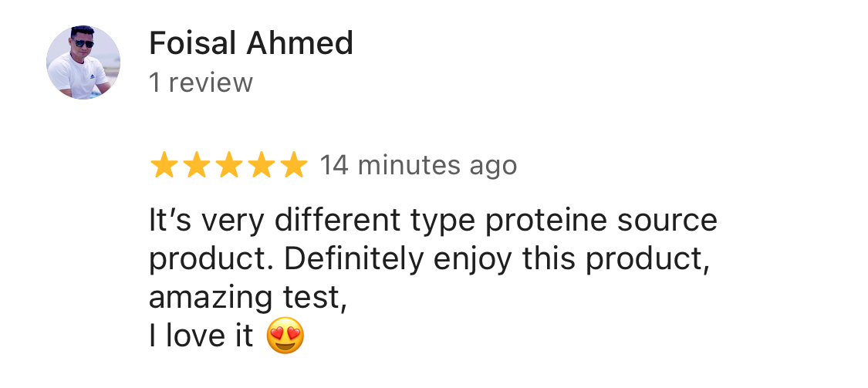Click the word "minutes" in the timestamp
The height and width of the screenshot is (388, 868).
tap(409, 165)
